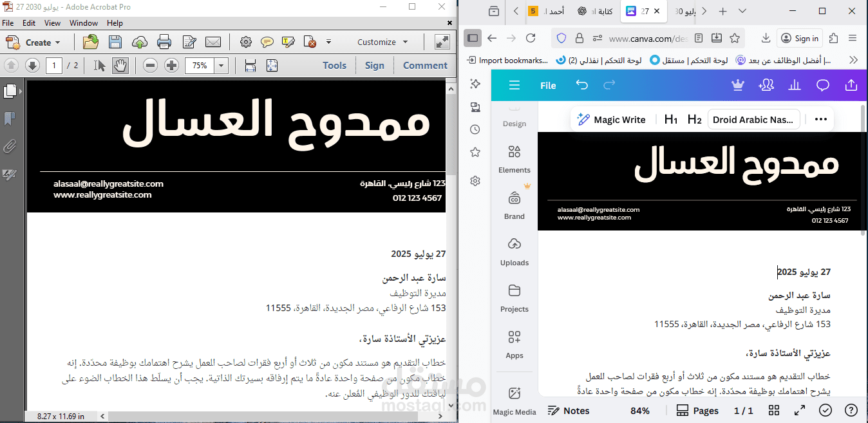Open the Window menu in Acrobat

(84, 23)
